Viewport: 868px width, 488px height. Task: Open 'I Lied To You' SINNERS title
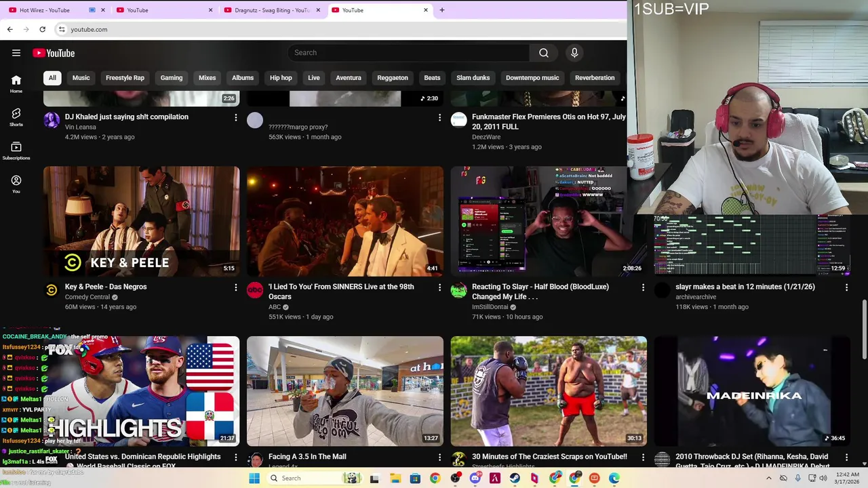(341, 292)
